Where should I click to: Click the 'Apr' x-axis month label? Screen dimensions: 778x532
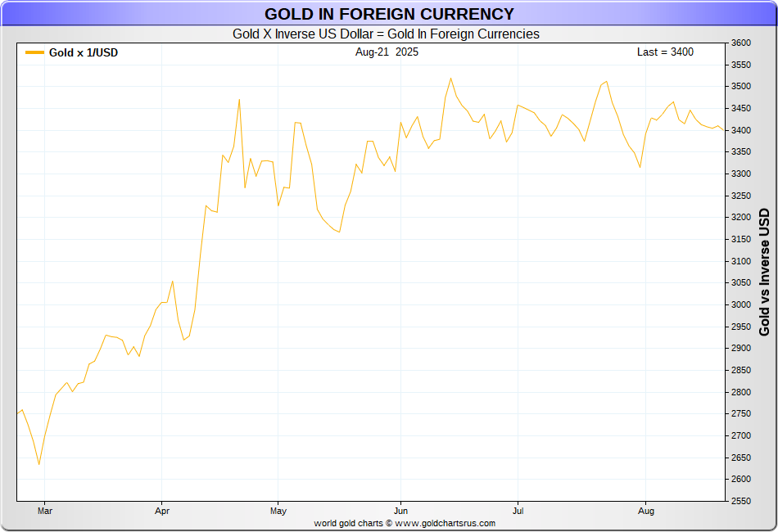(x=162, y=511)
